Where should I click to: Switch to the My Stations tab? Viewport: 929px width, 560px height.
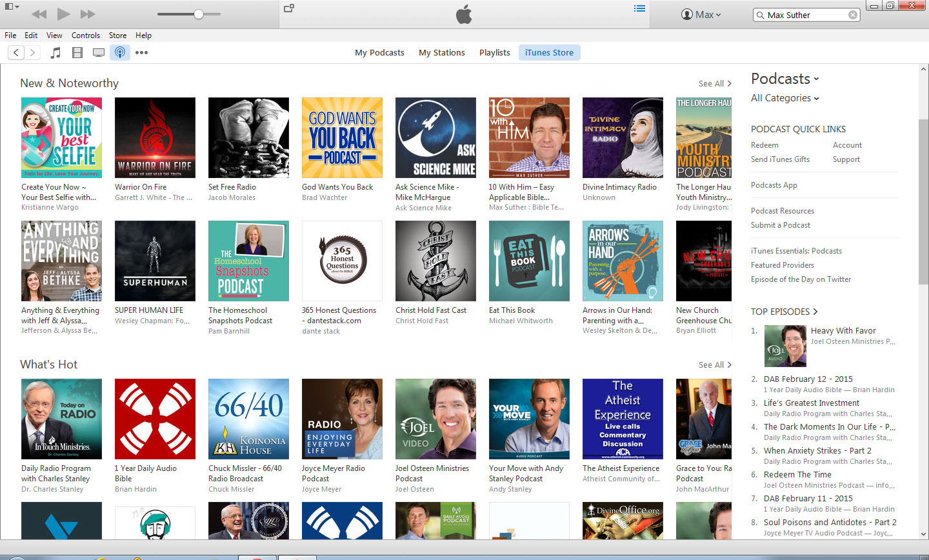pyautogui.click(x=442, y=53)
